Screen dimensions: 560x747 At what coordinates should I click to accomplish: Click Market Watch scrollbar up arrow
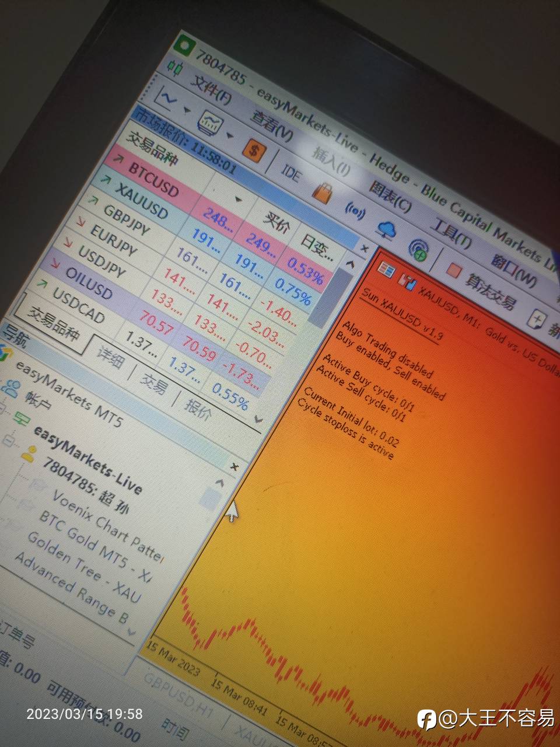350,264
